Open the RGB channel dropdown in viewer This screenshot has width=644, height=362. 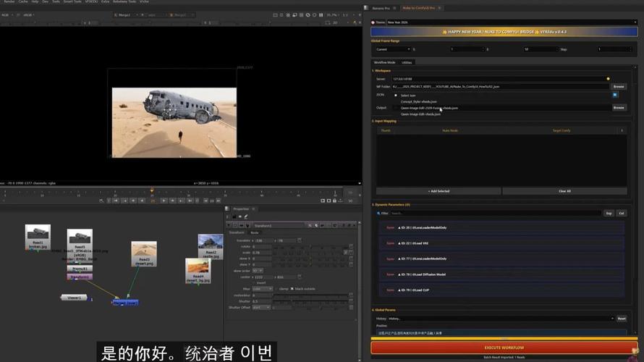point(7,14)
